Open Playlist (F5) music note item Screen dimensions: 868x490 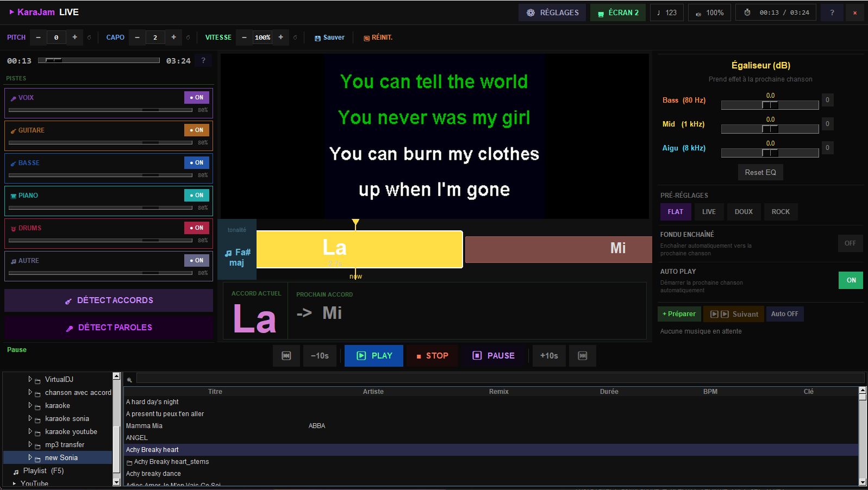38,471
